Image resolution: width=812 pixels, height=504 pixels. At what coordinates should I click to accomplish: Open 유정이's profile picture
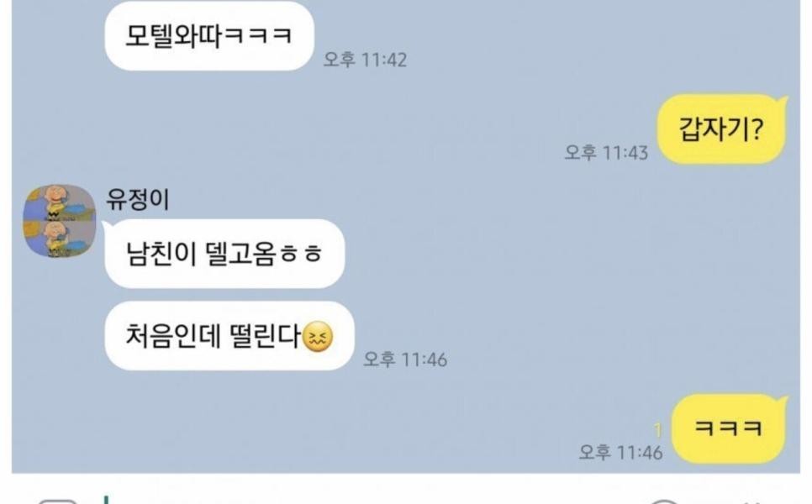(60, 221)
